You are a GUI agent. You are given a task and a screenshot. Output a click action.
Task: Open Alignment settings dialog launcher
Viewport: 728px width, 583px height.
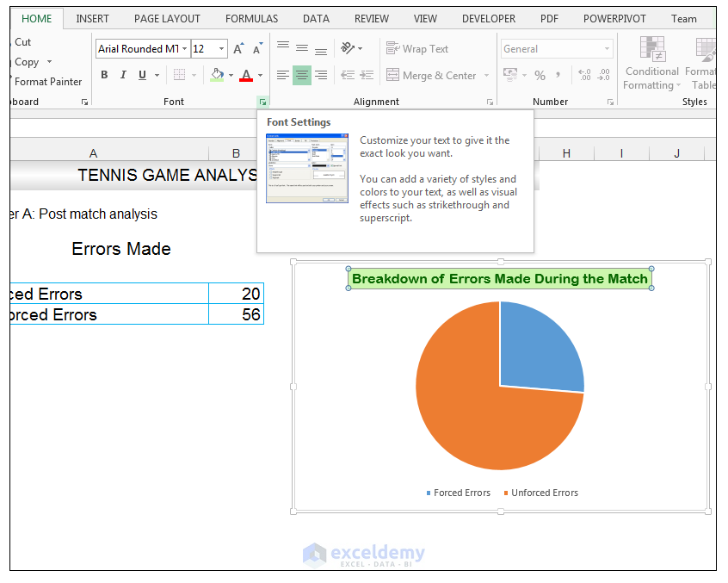[490, 102]
